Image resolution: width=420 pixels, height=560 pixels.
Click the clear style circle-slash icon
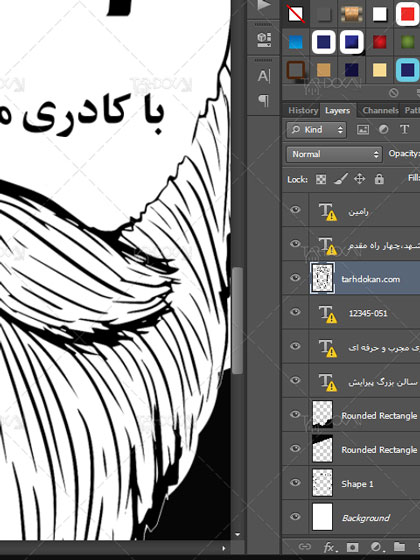click(393, 93)
